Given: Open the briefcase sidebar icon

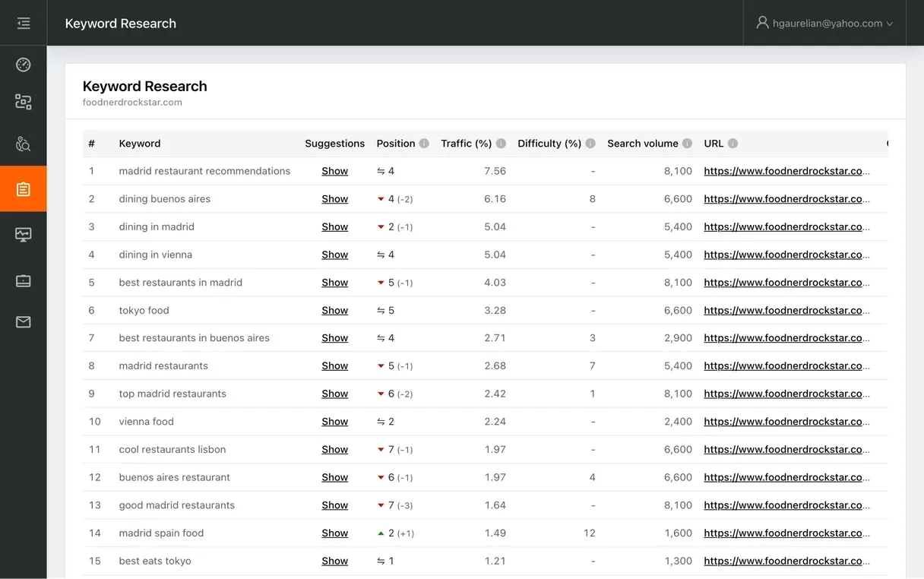Looking at the screenshot, I should click(x=23, y=280).
